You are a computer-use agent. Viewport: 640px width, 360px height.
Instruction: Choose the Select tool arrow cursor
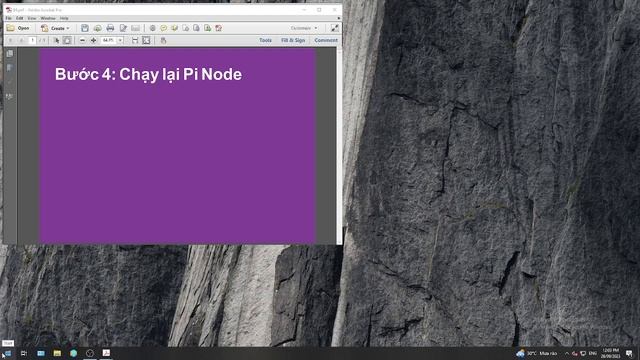point(56,40)
